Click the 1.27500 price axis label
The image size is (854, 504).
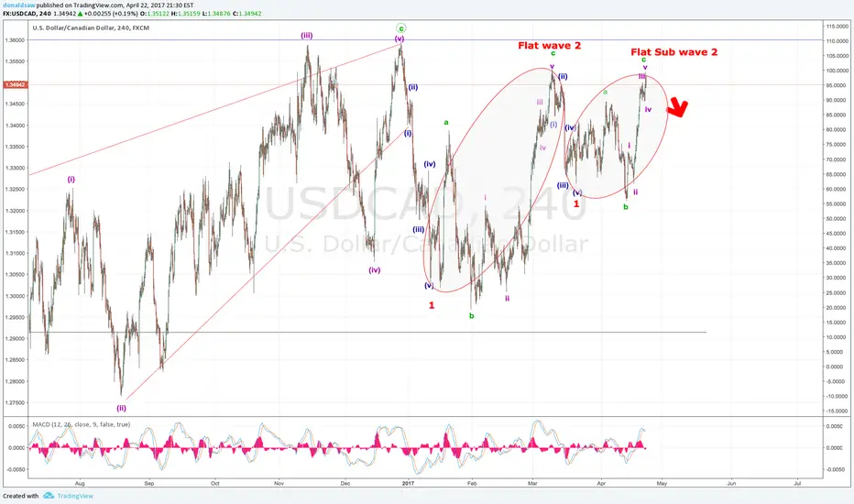coord(15,402)
